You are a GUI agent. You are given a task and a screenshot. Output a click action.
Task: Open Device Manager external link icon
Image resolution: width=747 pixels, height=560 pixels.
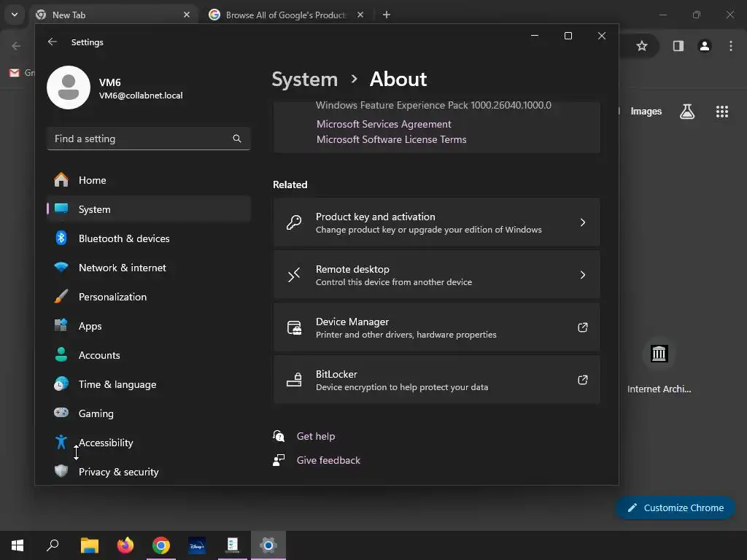(x=582, y=327)
